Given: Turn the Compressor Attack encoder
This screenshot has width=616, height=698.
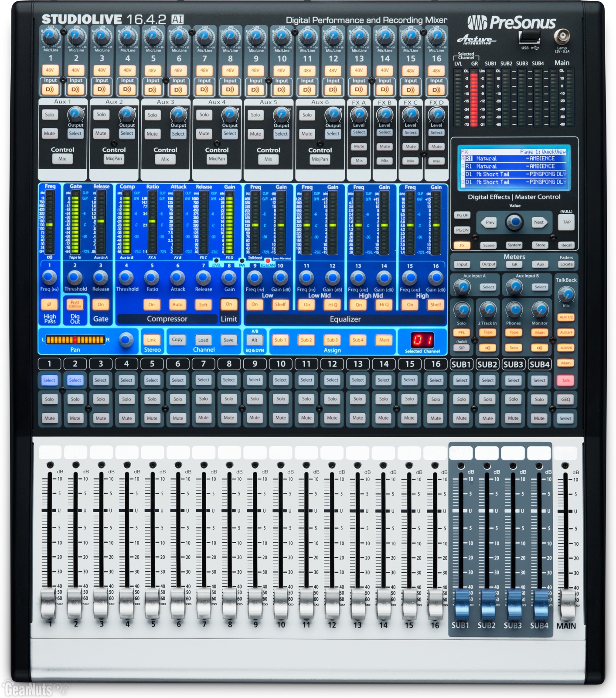Looking at the screenshot, I should [177, 277].
